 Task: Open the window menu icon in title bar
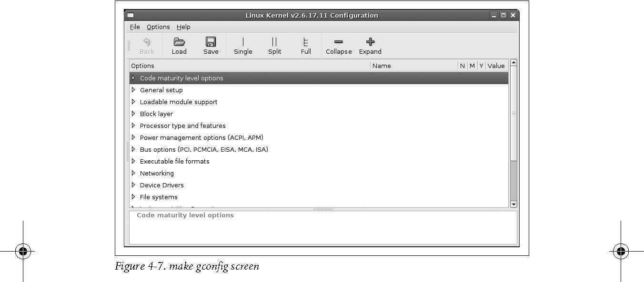(x=131, y=15)
